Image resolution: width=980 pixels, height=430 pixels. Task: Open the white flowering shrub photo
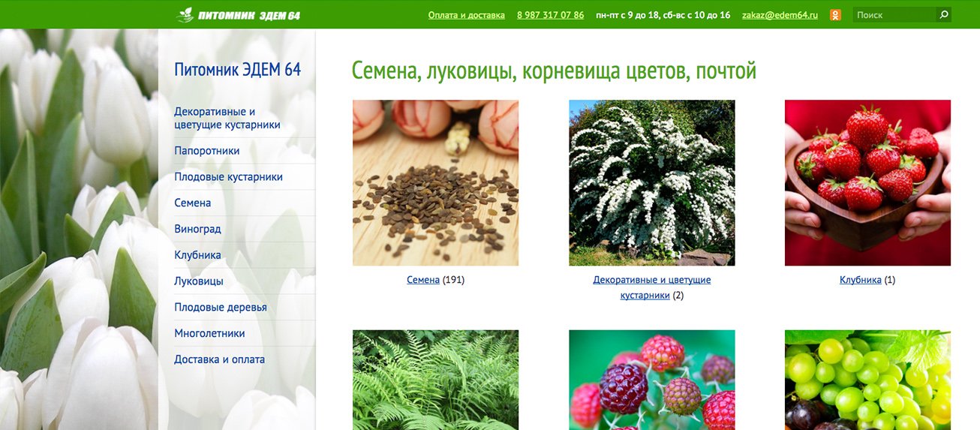pyautogui.click(x=651, y=182)
